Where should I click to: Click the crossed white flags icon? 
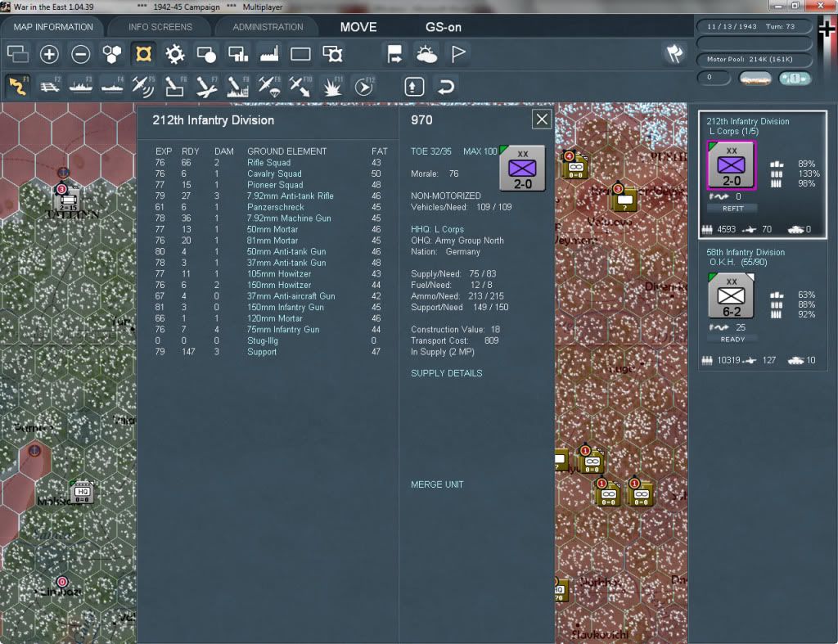coord(675,53)
